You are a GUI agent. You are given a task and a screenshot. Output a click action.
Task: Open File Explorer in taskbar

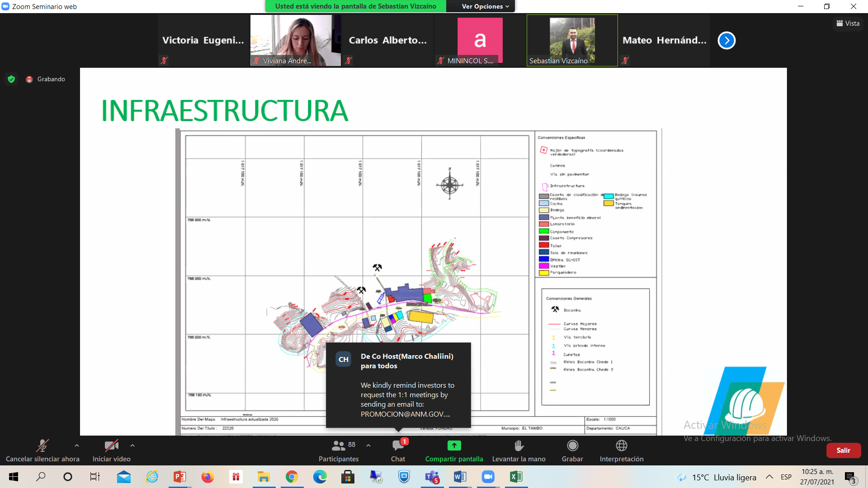[264, 477]
